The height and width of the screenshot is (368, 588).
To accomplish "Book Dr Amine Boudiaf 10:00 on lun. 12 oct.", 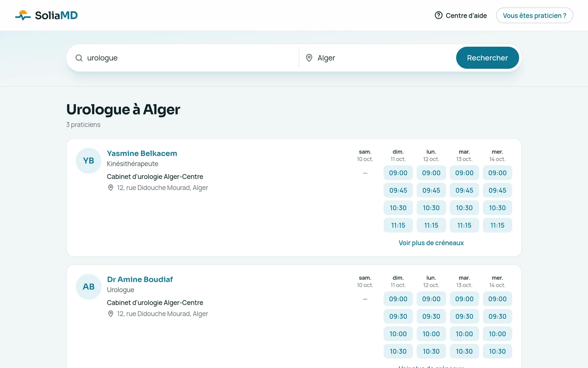I will 431,334.
